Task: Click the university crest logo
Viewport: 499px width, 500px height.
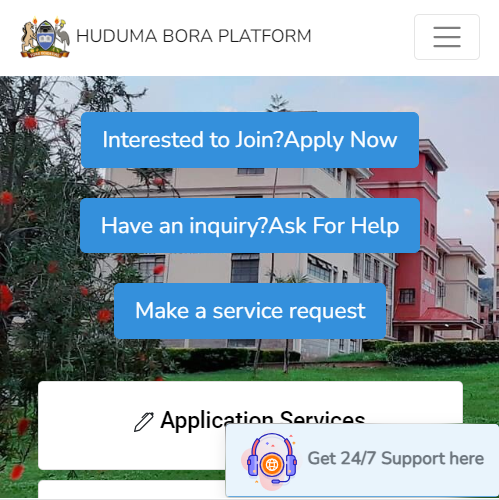Action: [45, 37]
